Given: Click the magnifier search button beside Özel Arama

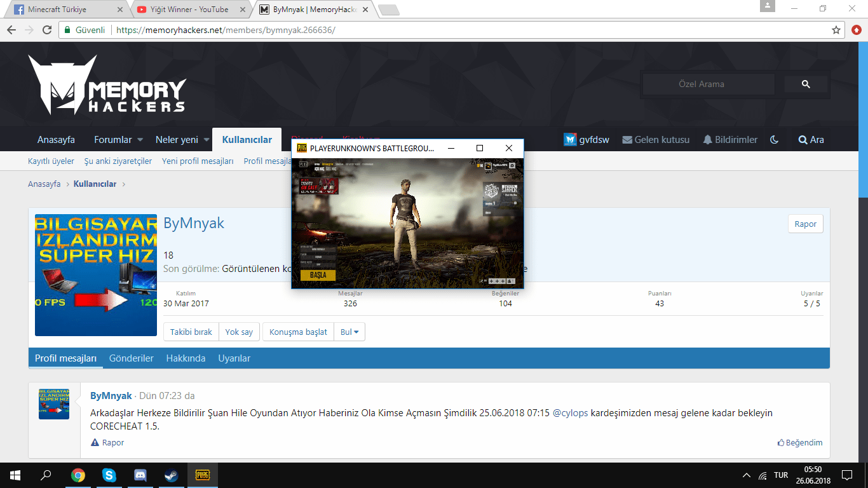Looking at the screenshot, I should 806,84.
